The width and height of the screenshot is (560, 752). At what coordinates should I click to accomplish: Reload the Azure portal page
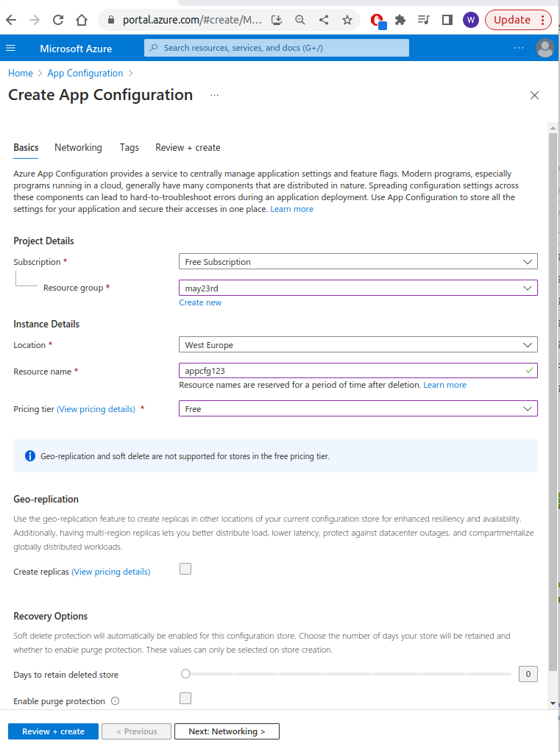click(58, 20)
